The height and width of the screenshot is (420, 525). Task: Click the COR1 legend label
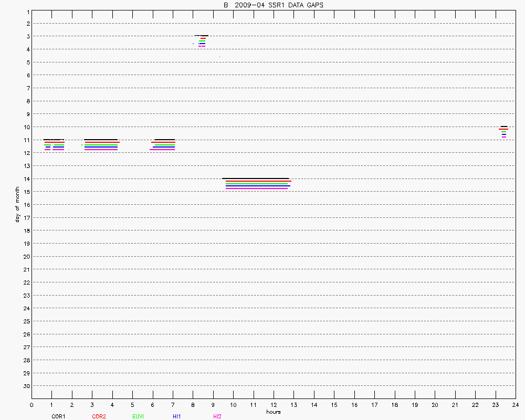coord(58,416)
